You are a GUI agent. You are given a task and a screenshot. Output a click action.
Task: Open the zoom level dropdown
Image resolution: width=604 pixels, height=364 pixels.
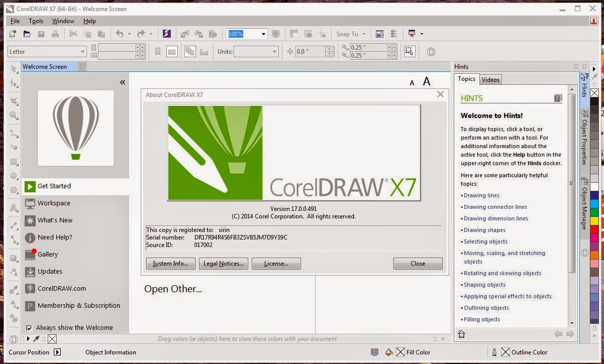(263, 34)
